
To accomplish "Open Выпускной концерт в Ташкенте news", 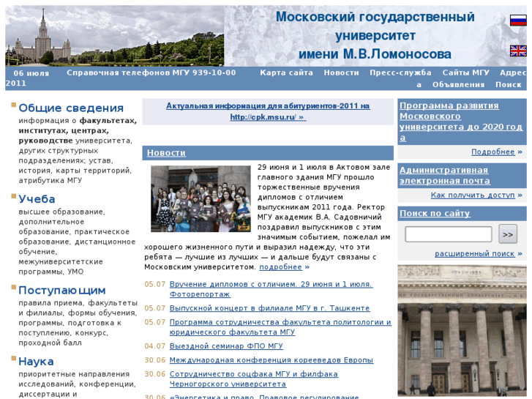I will pos(270,308).
